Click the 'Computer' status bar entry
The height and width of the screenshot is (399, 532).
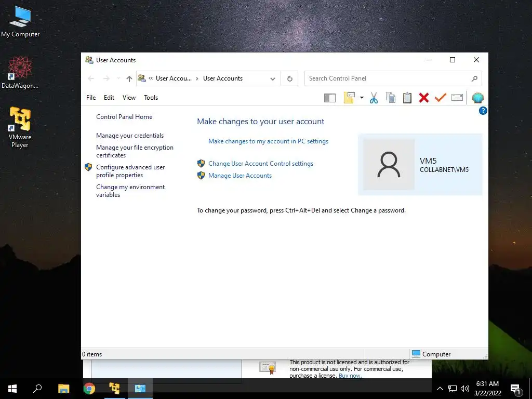(431, 354)
